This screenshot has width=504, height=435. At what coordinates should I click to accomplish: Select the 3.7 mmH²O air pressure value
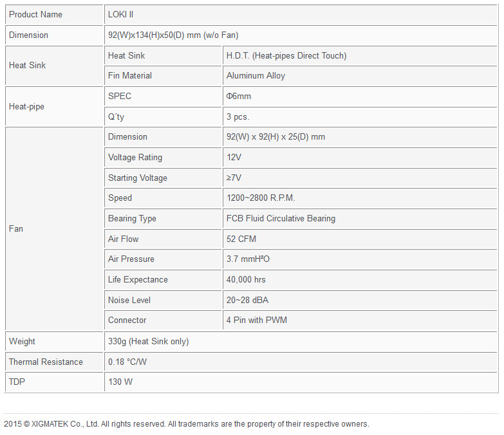[x=248, y=259]
